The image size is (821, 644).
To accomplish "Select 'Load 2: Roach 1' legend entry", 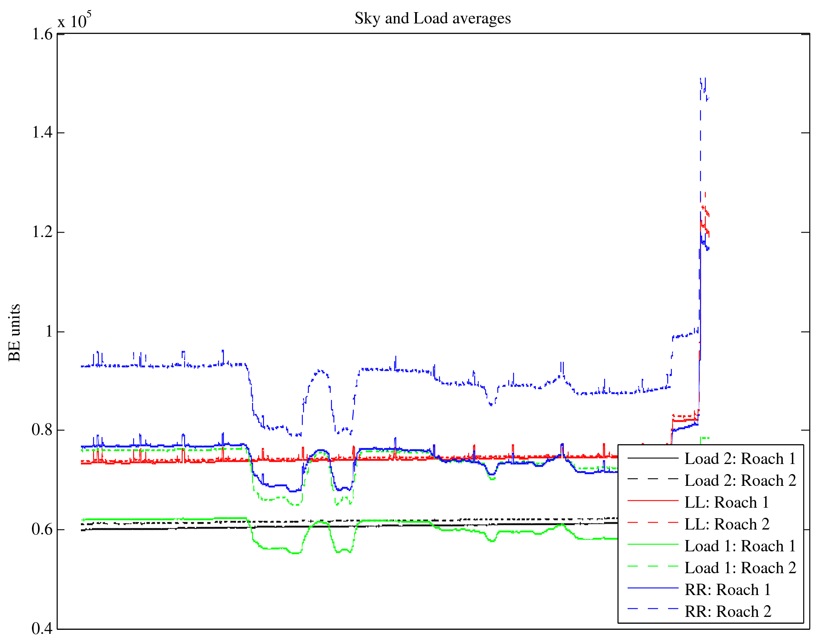I will pyautogui.click(x=740, y=459).
